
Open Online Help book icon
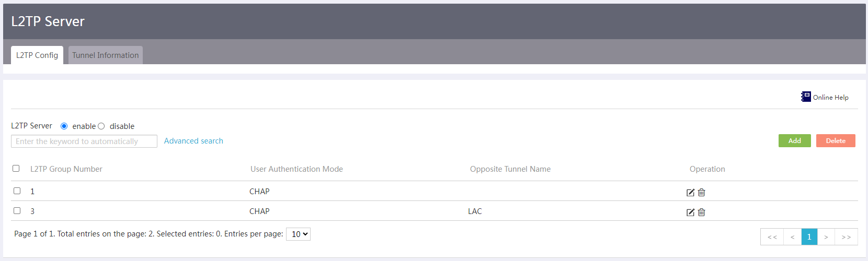(x=806, y=97)
